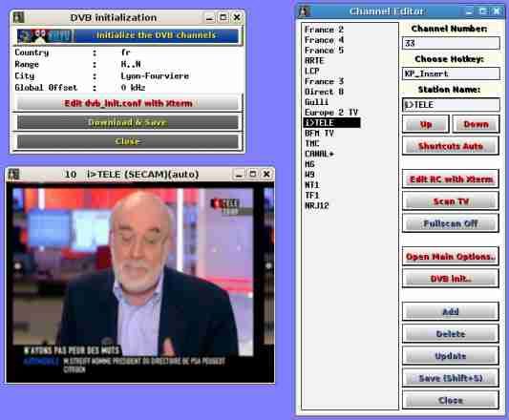Screen dimensions: 509x420
Task: Click the country value fr
Action: 126,52
